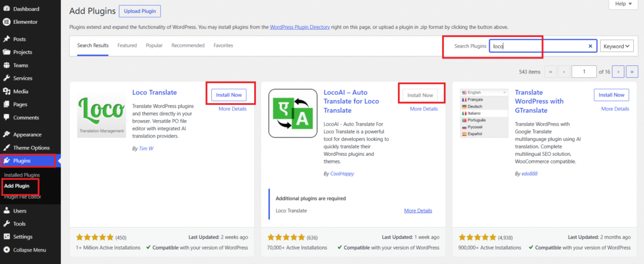Click the Tools wrench icon
This screenshot has width=644, height=264.
click(x=6, y=224)
